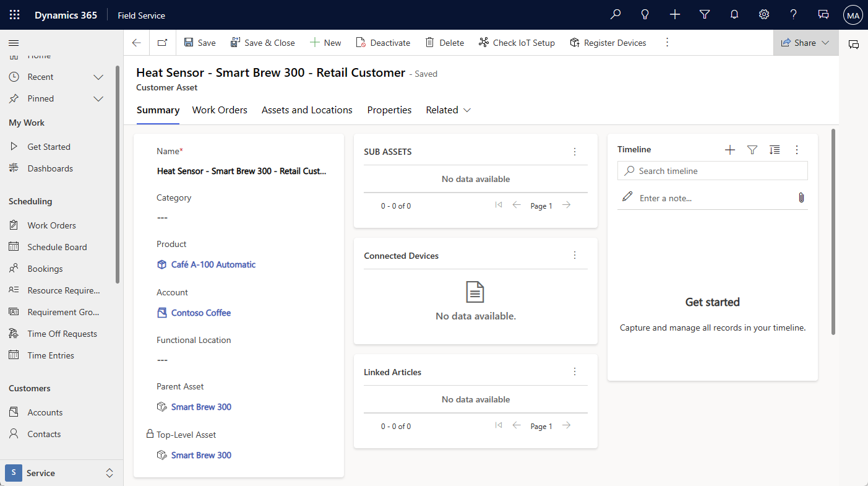Delete the customer asset
This screenshot has width=868, height=486.
pyautogui.click(x=444, y=43)
